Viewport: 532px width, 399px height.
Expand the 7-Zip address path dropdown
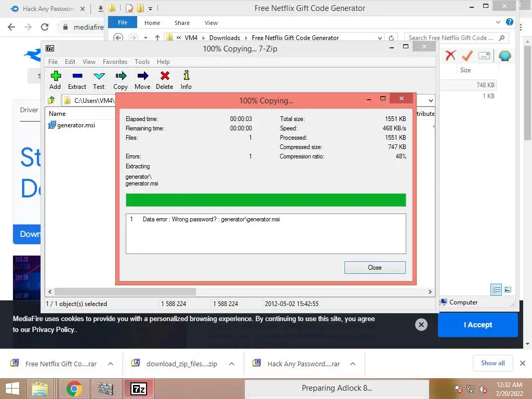[x=431, y=100]
